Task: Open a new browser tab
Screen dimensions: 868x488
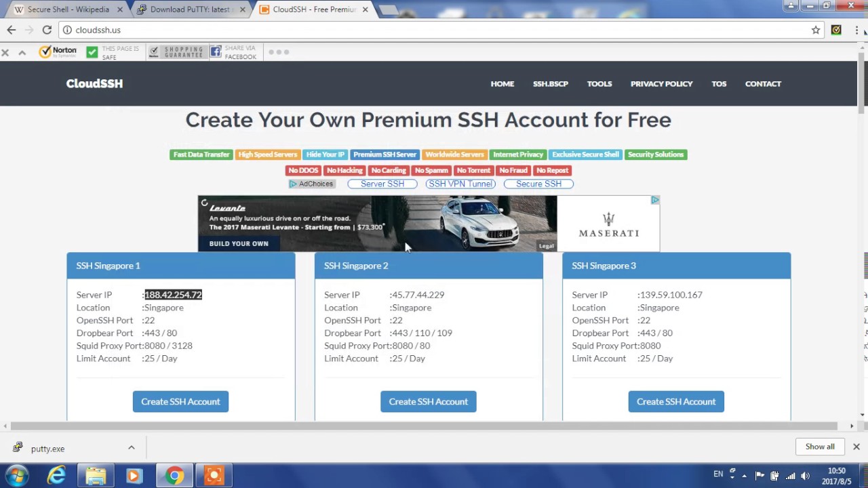Action: (387, 10)
